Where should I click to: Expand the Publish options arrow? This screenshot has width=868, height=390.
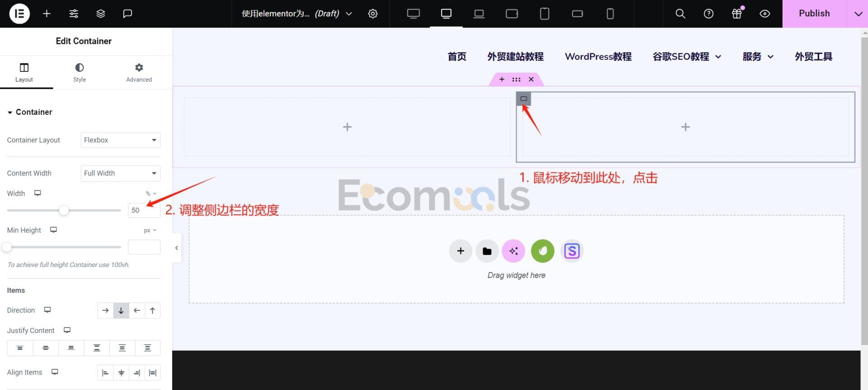[x=858, y=14]
